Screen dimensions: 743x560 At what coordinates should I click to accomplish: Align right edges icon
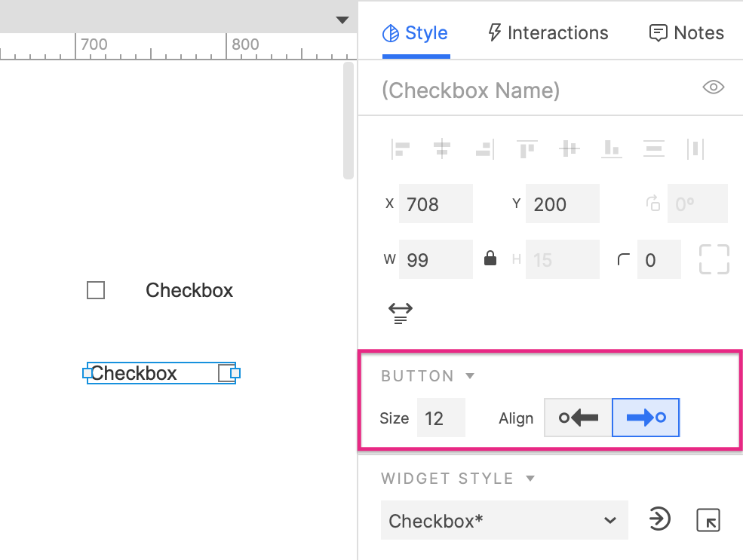(485, 148)
